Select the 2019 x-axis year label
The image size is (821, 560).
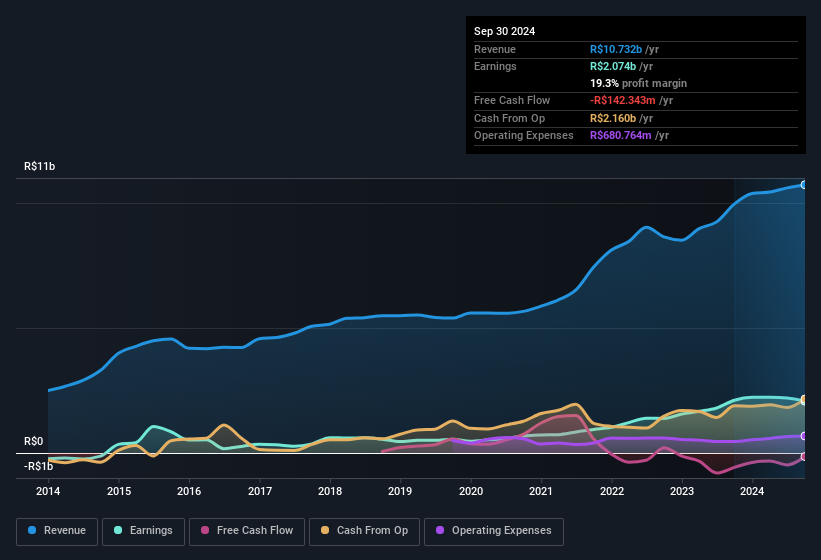point(400,491)
